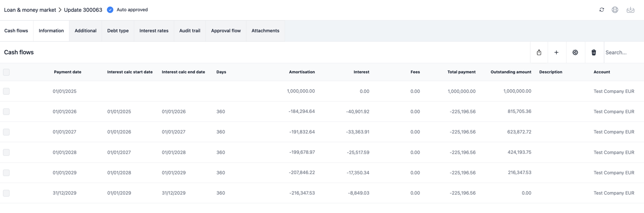Click the trash delete icon
The width and height of the screenshot is (644, 213).
click(594, 52)
